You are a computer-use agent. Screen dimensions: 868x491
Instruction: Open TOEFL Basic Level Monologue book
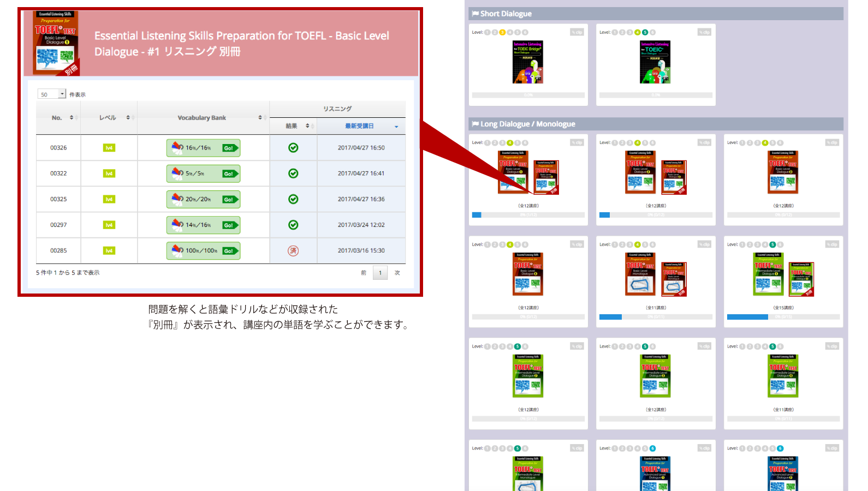pos(640,274)
